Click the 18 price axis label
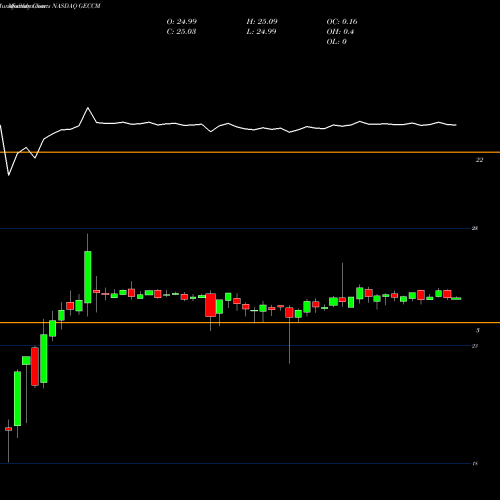Screen dimensions: 500x500 (x=475, y=463)
